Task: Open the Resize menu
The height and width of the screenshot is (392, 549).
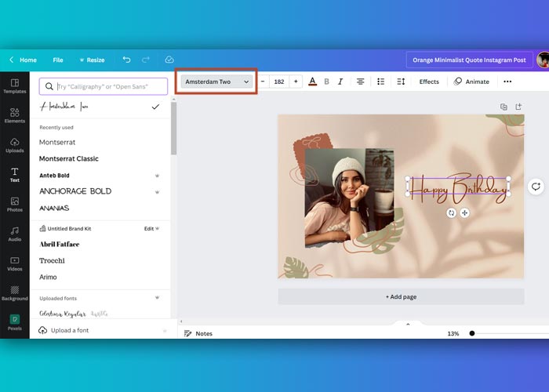Action: coord(92,60)
